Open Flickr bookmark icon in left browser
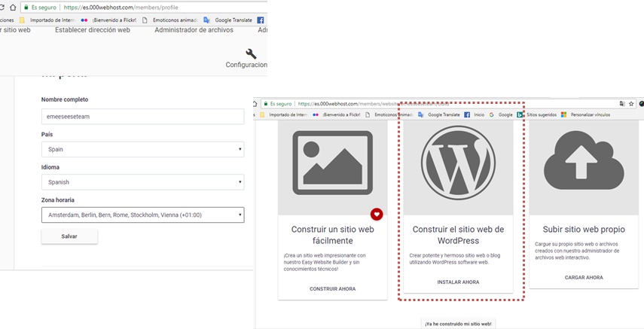 (84, 20)
